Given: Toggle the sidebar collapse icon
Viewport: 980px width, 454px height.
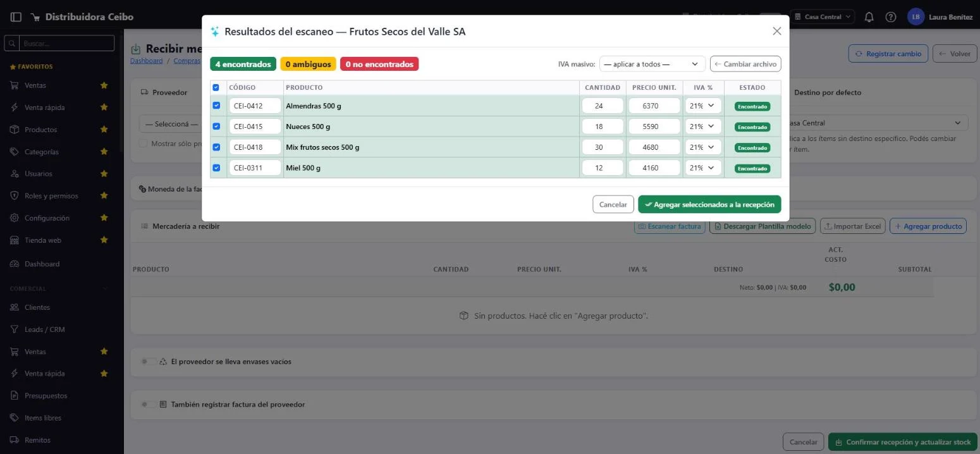Looking at the screenshot, I should pyautogui.click(x=16, y=17).
